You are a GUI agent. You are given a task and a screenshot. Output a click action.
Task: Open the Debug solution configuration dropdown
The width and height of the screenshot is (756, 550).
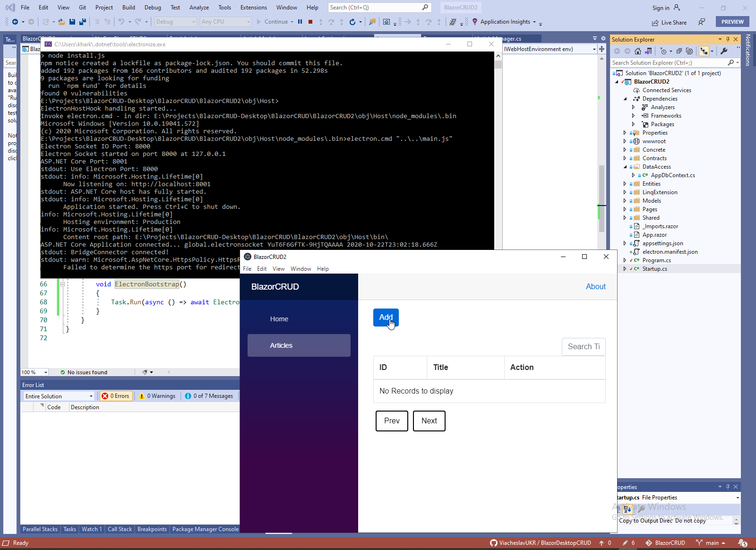(x=175, y=22)
